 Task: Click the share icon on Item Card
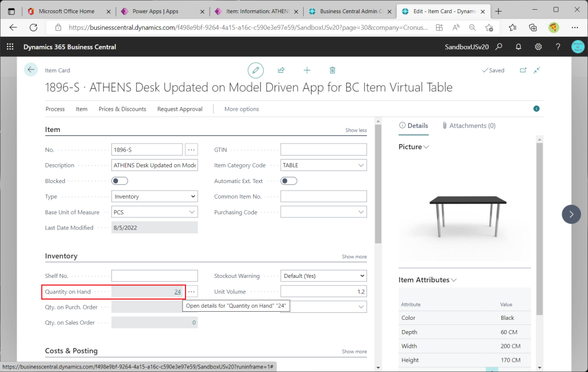[x=281, y=70]
